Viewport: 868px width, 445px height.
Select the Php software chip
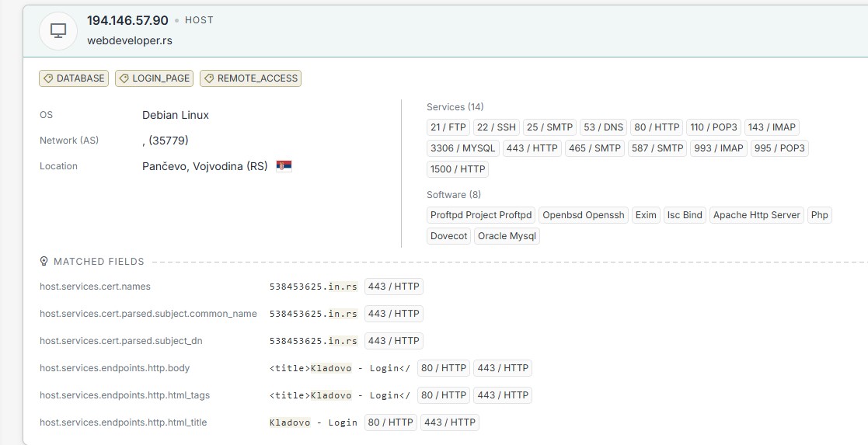[819, 215]
